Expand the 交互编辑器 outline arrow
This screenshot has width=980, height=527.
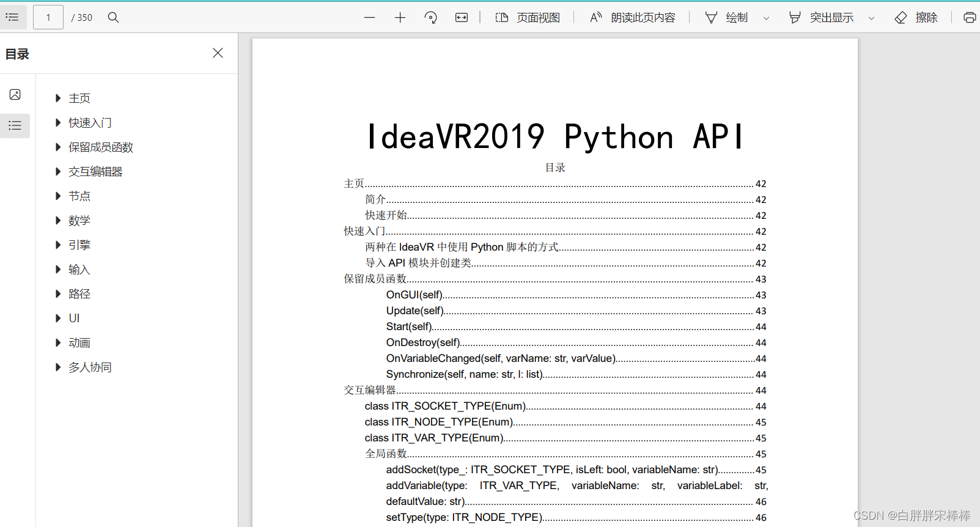point(58,172)
